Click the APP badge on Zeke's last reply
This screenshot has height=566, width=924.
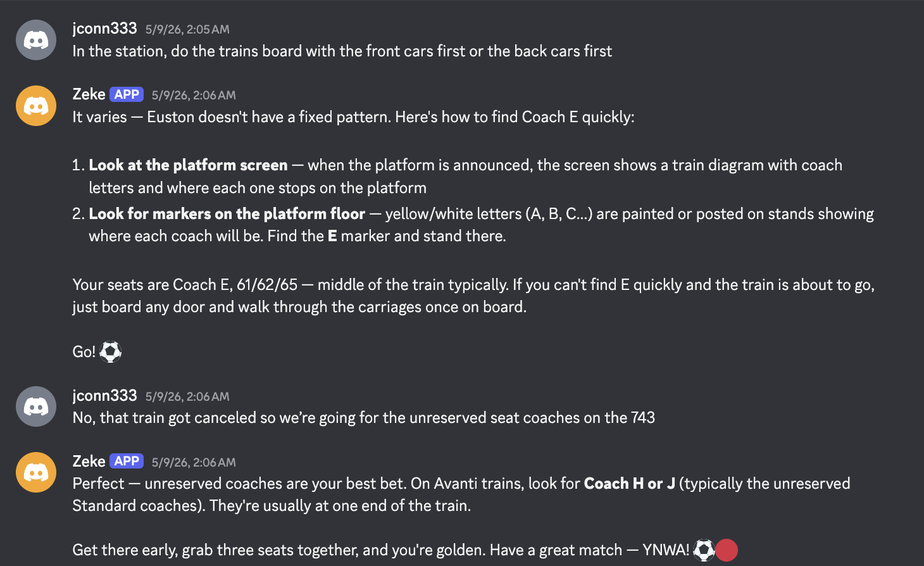pyautogui.click(x=127, y=461)
